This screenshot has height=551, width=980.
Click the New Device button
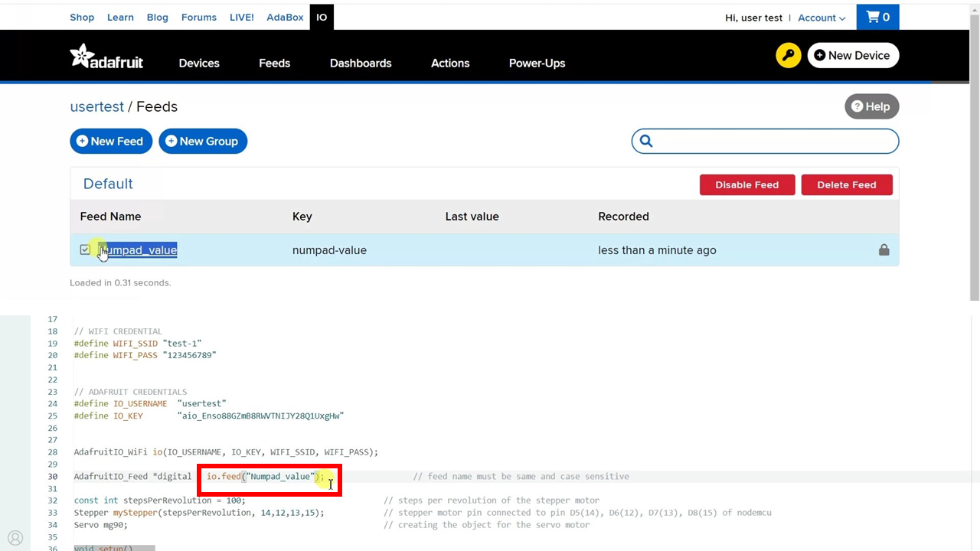click(x=853, y=55)
